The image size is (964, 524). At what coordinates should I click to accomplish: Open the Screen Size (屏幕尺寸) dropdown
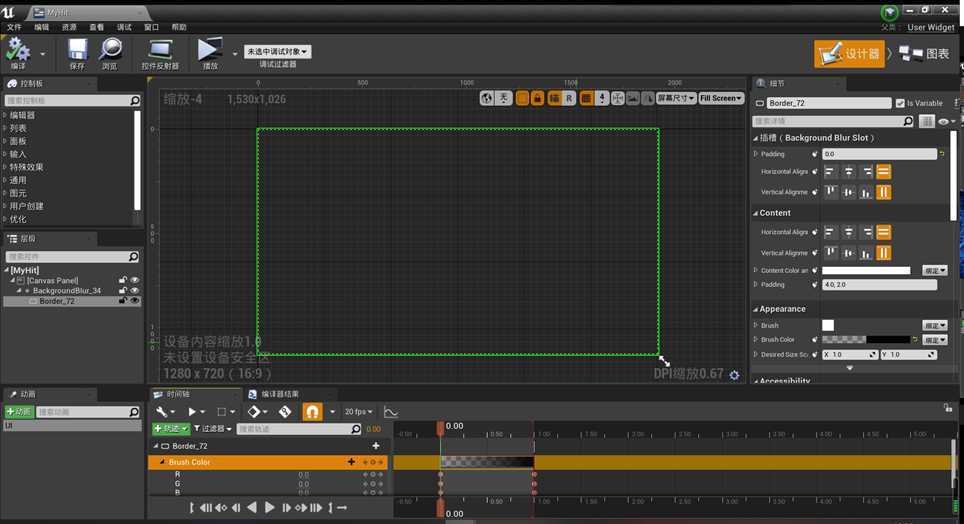pyautogui.click(x=676, y=98)
